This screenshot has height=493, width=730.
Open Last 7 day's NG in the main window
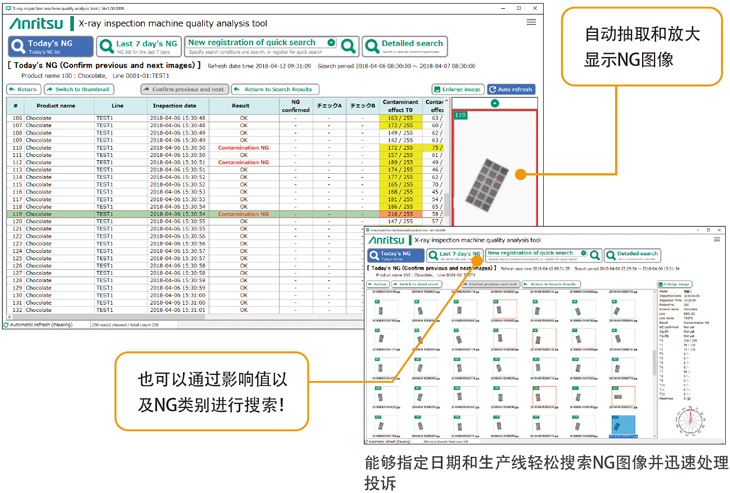coord(139,47)
